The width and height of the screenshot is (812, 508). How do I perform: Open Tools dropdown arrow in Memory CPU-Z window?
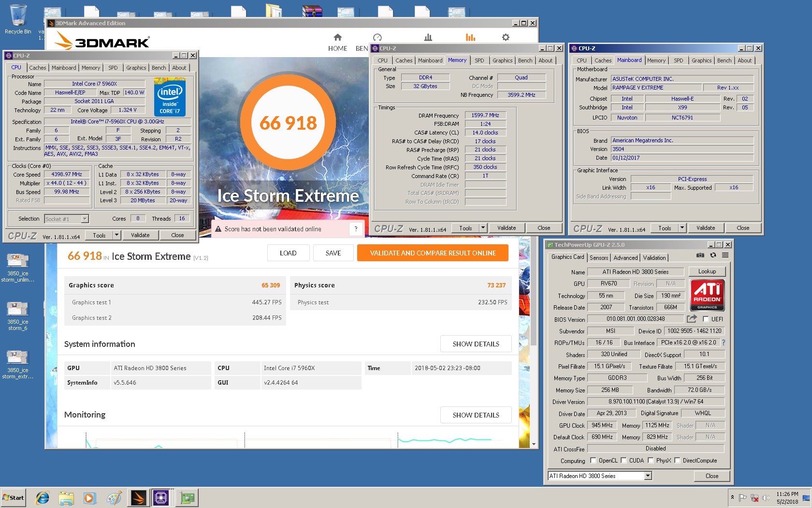482,228
